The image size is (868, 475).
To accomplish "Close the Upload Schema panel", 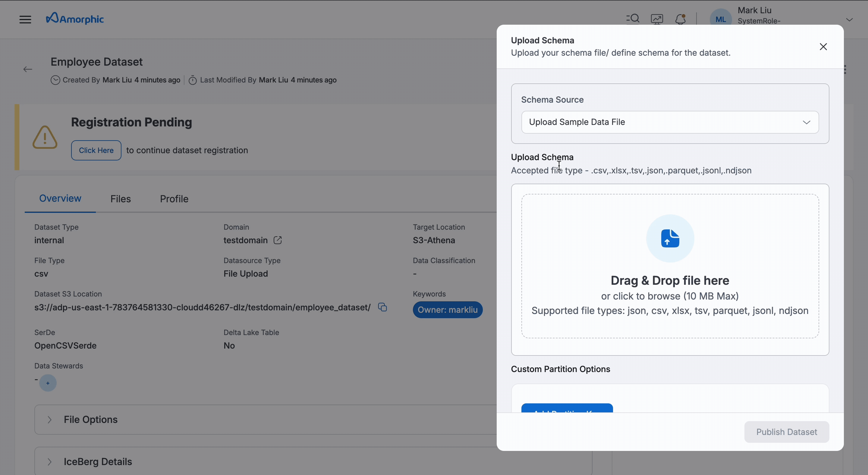I will [823, 47].
